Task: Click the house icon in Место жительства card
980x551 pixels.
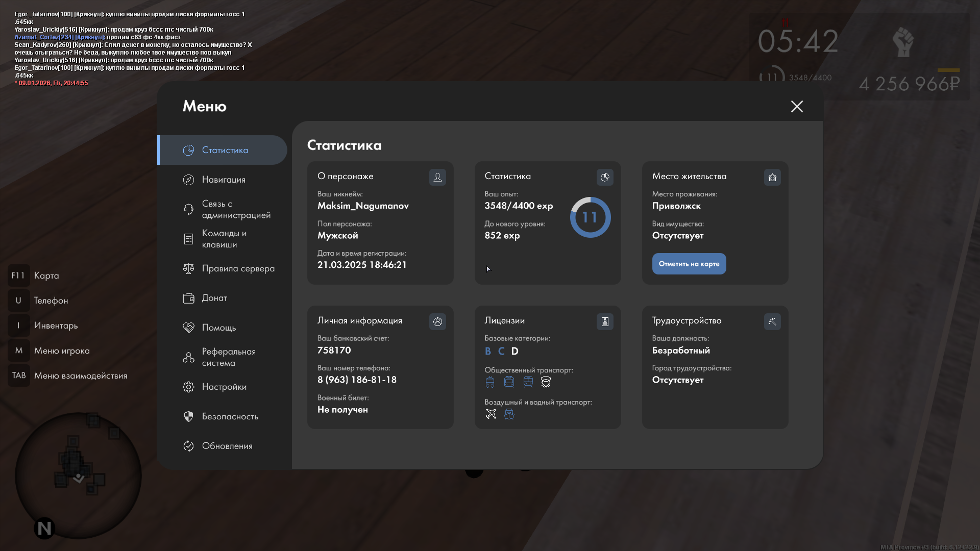Action: (x=772, y=177)
